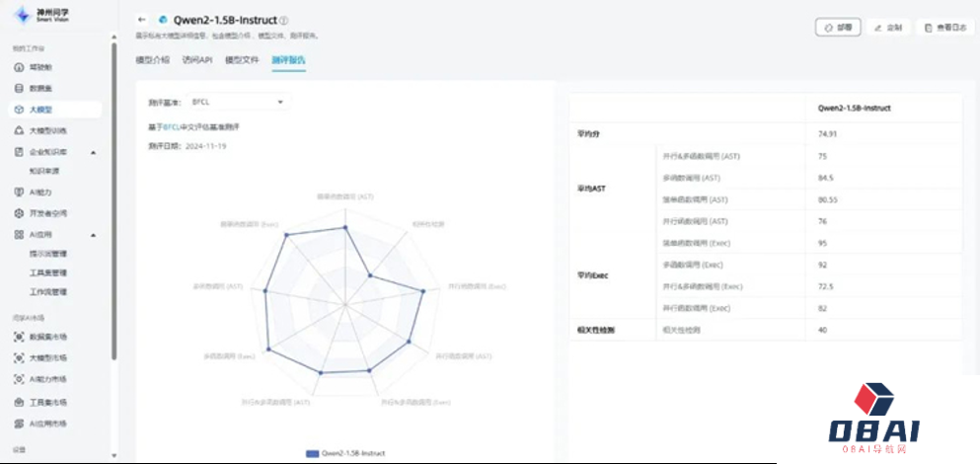This screenshot has height=464, width=980.
Task: Switch to the 模型介绍 tab
Action: point(152,60)
